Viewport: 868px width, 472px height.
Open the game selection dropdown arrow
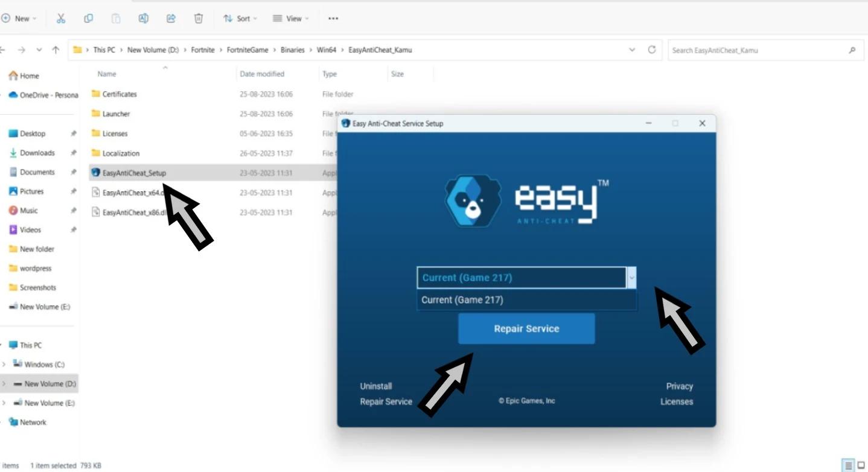tap(631, 278)
